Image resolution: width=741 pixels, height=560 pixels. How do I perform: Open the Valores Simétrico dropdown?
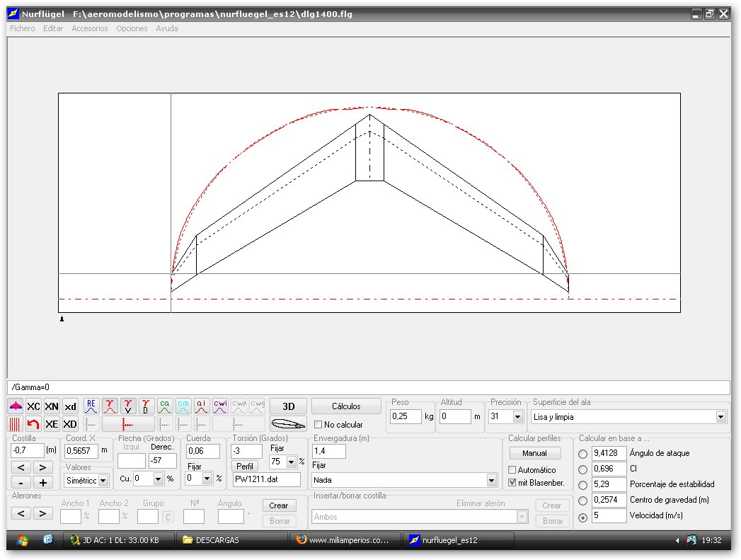click(x=103, y=481)
